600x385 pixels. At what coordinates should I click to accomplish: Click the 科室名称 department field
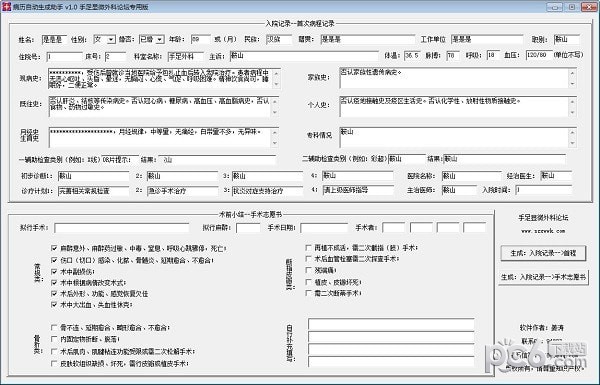click(186, 57)
